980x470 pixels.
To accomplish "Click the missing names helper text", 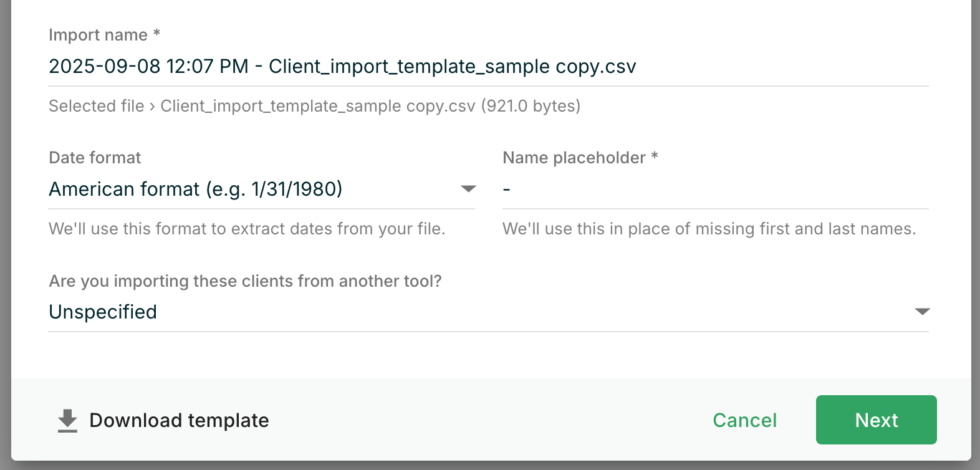I will coord(709,229).
